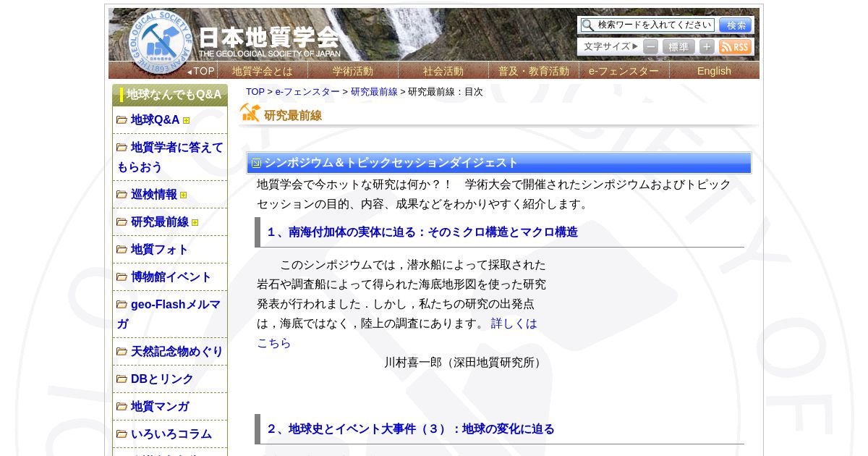Open article 2 地球史とイベント大事件 link
The height and width of the screenshot is (456, 868).
click(x=411, y=429)
